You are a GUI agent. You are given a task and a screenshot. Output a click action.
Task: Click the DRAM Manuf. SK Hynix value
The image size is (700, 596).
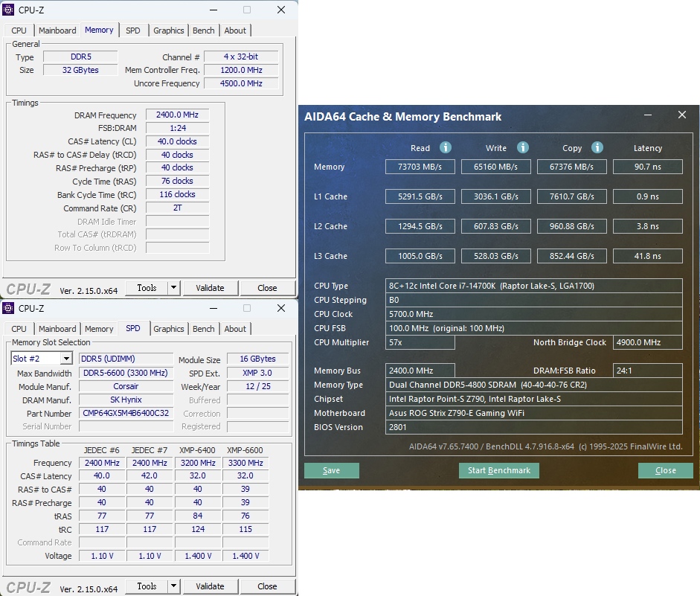point(126,400)
